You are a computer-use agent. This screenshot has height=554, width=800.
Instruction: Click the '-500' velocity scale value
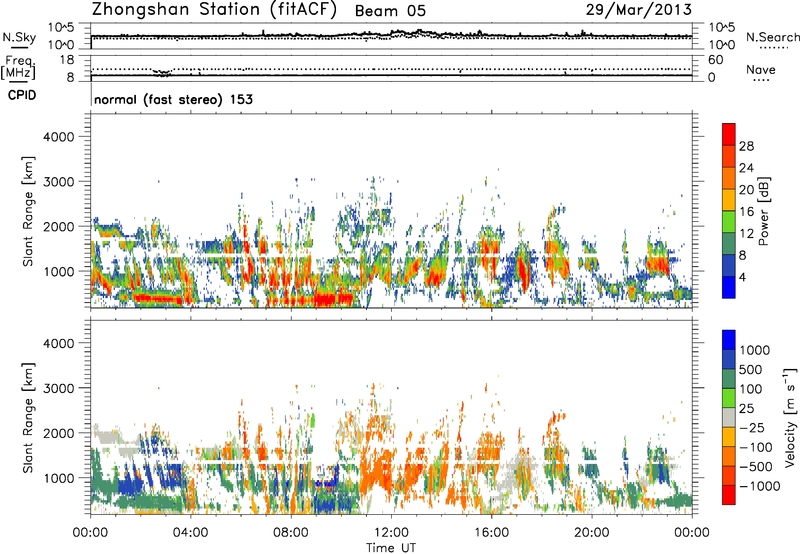(755, 466)
